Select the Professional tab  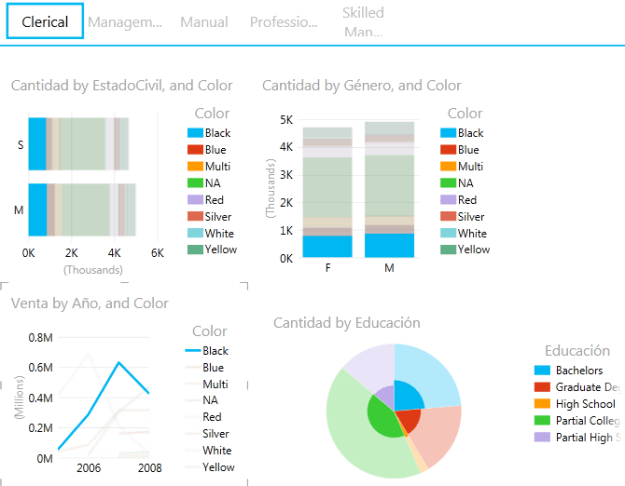[x=284, y=22]
